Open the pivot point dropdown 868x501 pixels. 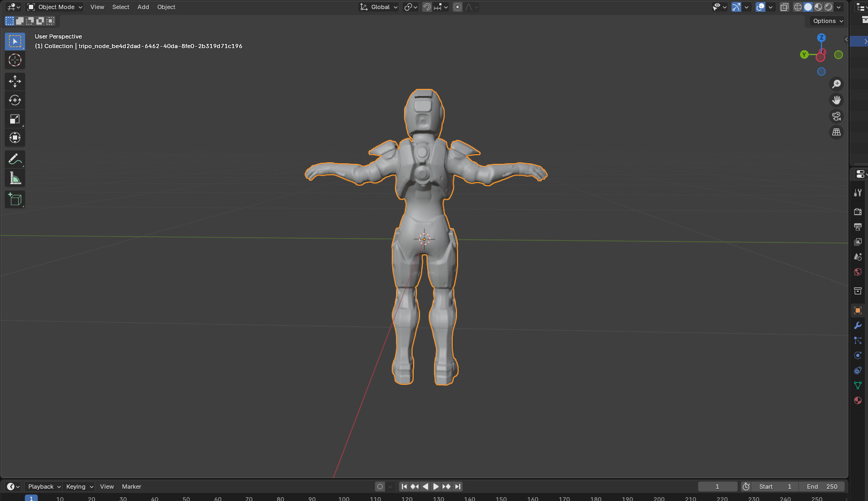pos(410,7)
